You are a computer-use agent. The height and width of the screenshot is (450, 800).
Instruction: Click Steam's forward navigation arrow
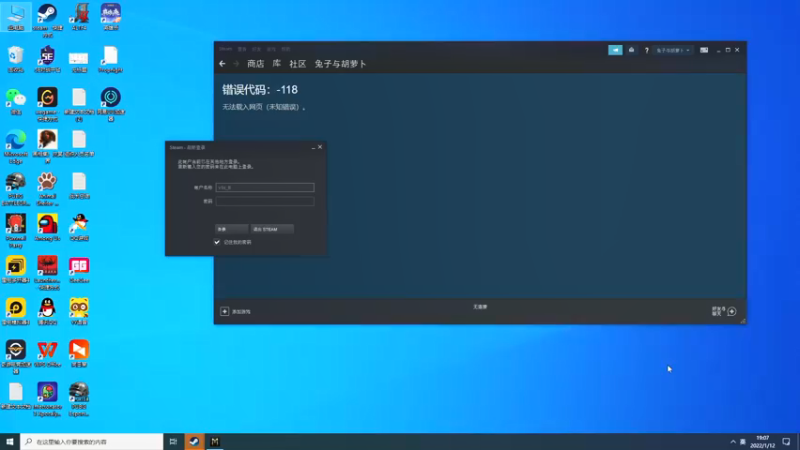(x=236, y=64)
